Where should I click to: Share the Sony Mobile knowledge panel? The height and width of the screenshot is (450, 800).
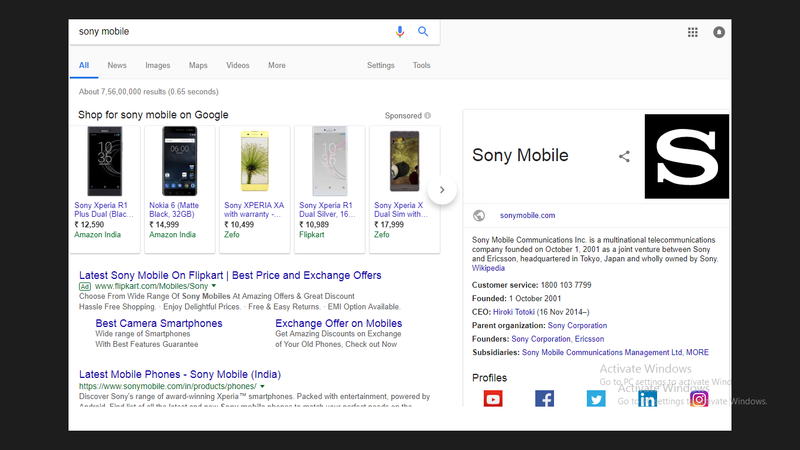[x=625, y=156]
